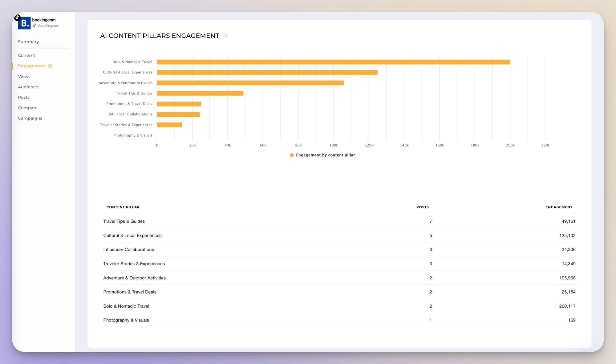Open the Views section
The image size is (616, 364).
24,76
